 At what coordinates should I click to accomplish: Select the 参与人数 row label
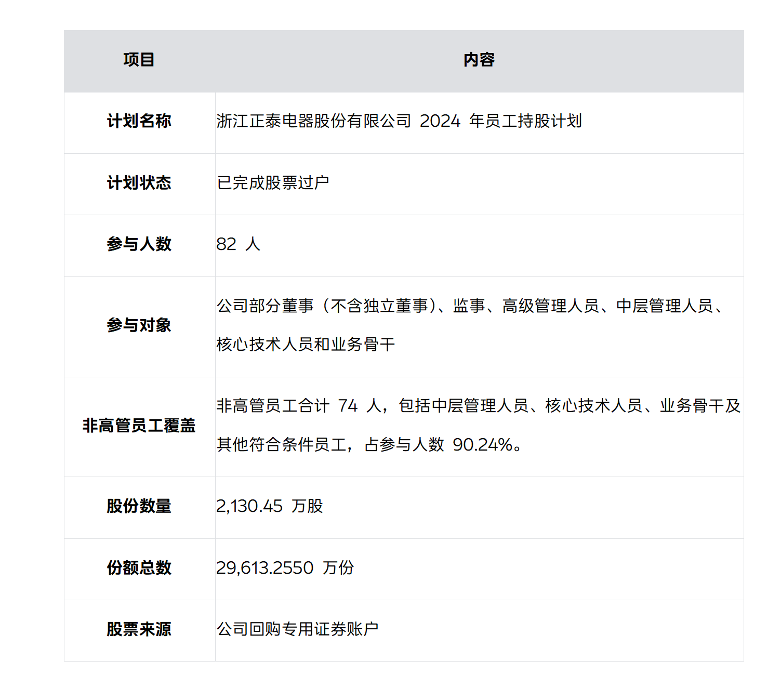(x=139, y=244)
